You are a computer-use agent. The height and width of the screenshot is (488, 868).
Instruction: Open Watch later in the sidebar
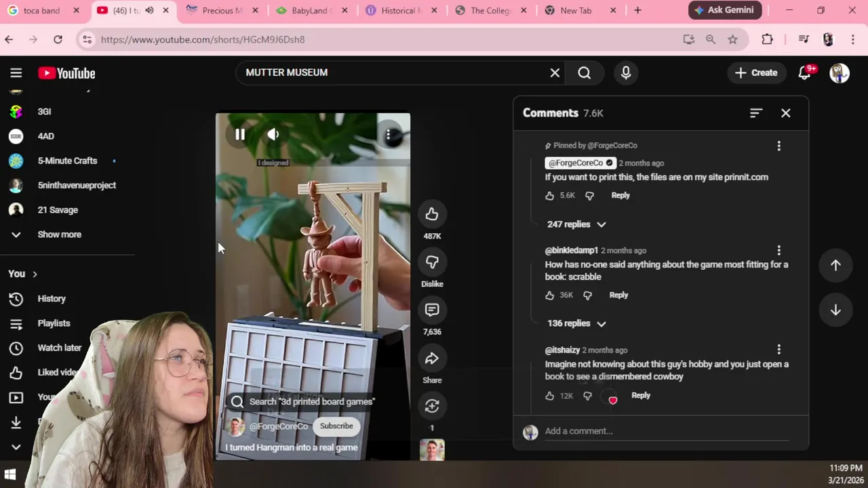[60, 348]
